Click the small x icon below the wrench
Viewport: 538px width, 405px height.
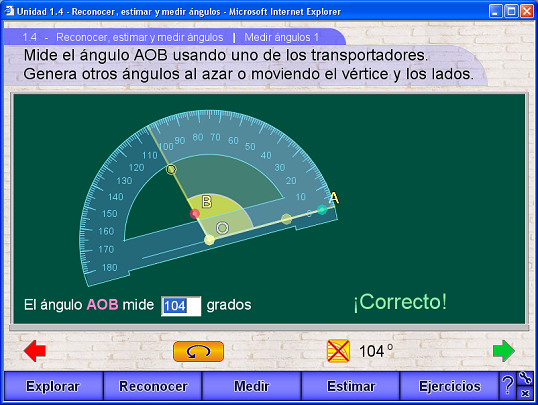(525, 393)
